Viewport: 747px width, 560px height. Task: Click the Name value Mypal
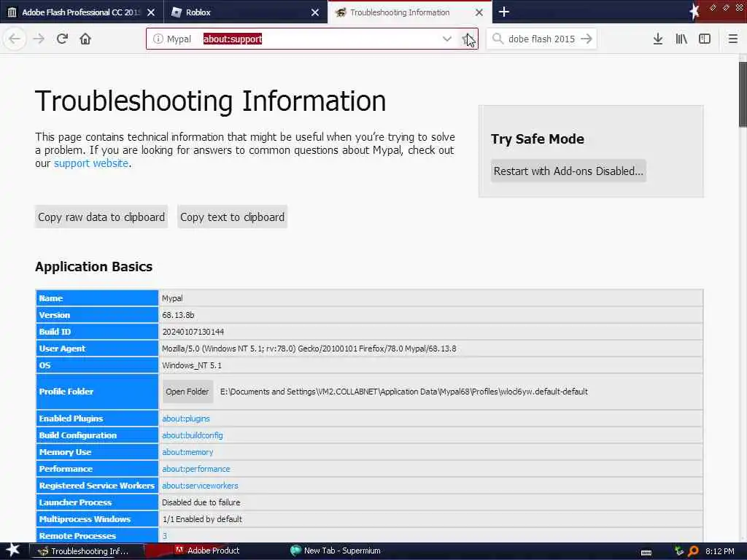point(172,298)
